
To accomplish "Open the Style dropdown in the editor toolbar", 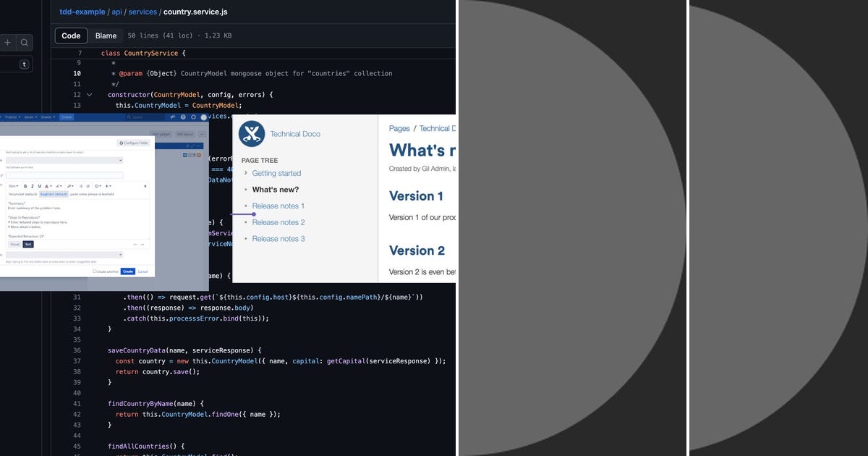I will coord(12,186).
